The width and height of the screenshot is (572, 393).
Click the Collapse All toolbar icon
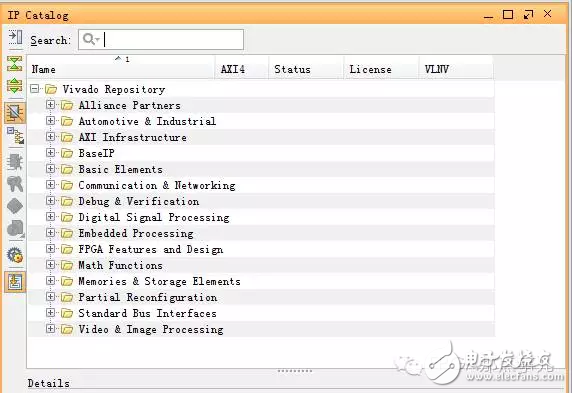[x=15, y=63]
